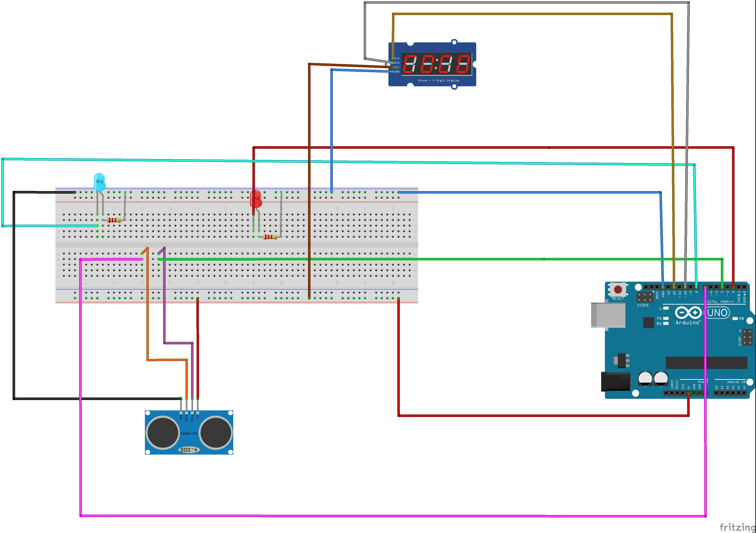This screenshot has width=756, height=533.
Task: Click the seven-segment digits on the display
Action: pos(437,64)
